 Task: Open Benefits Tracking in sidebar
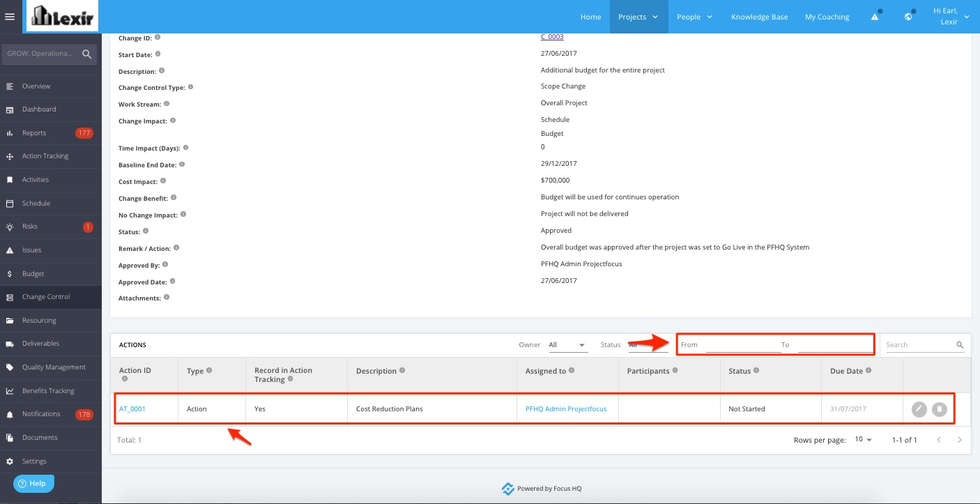coord(51,391)
